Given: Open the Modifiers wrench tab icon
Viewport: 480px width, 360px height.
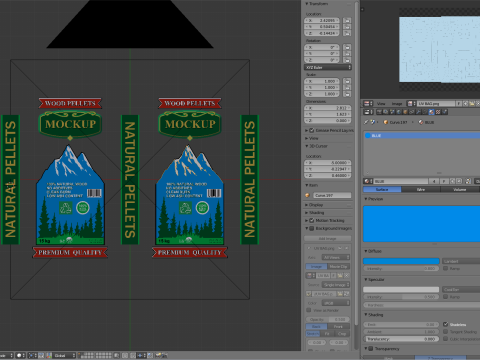Looking at the screenshot, I should tap(418, 112).
